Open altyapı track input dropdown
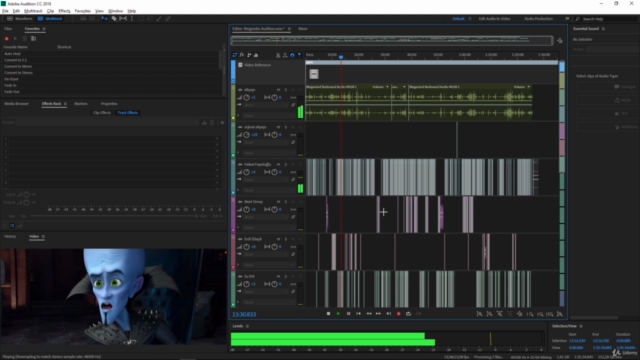 coord(265,105)
